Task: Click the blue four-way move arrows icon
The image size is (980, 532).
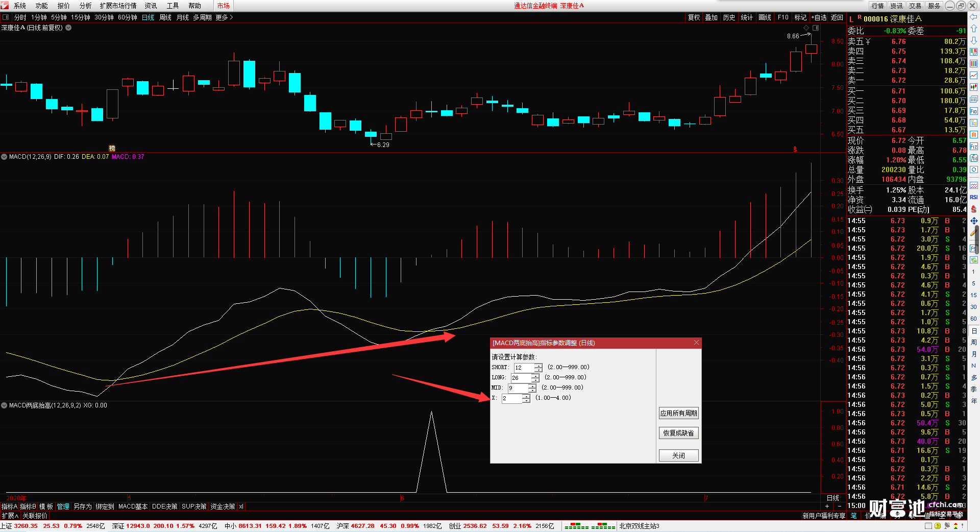Action: pyautogui.click(x=974, y=221)
